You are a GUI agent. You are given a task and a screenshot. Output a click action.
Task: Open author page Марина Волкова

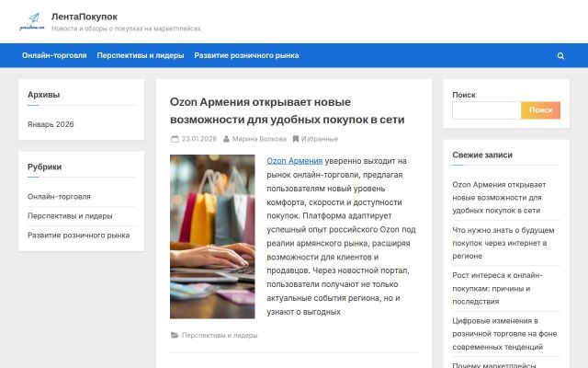tap(259, 139)
